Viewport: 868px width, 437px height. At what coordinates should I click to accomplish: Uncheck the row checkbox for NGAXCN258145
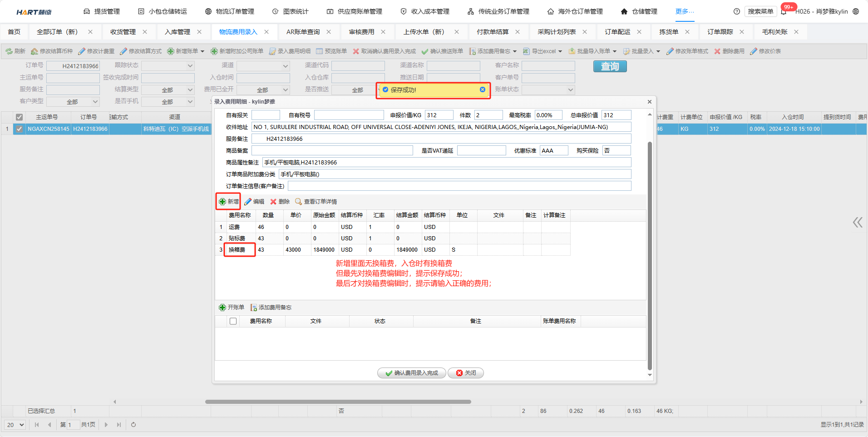pyautogui.click(x=19, y=129)
